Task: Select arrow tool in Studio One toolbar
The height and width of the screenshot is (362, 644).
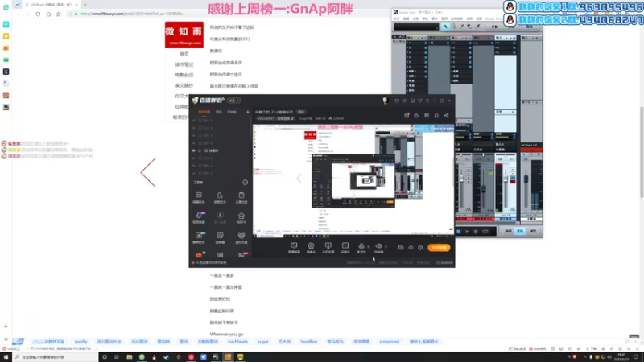Action: click(x=446, y=27)
